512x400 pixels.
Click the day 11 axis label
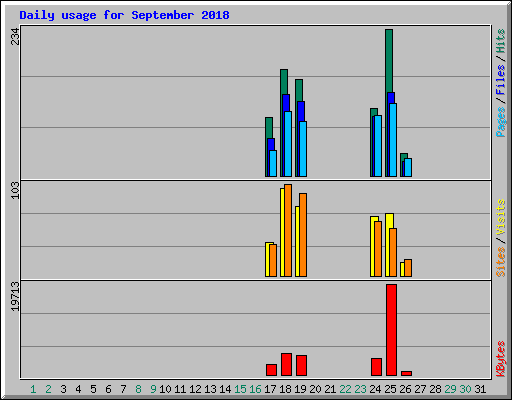click(180, 389)
